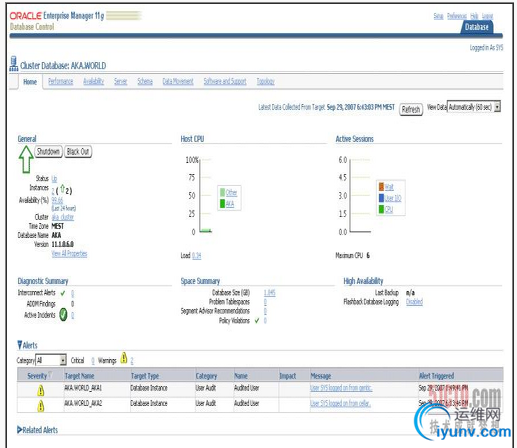Click the Warnings count link

click(132, 361)
